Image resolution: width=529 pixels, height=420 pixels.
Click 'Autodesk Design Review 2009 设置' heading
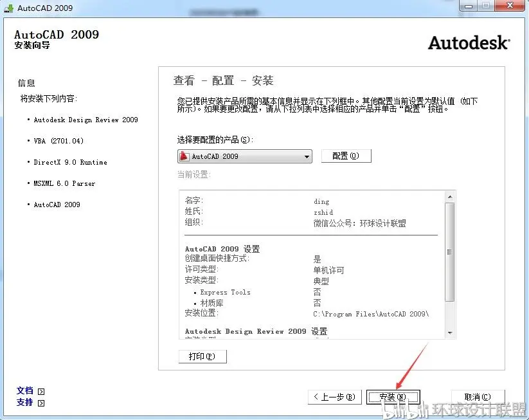pyautogui.click(x=256, y=331)
